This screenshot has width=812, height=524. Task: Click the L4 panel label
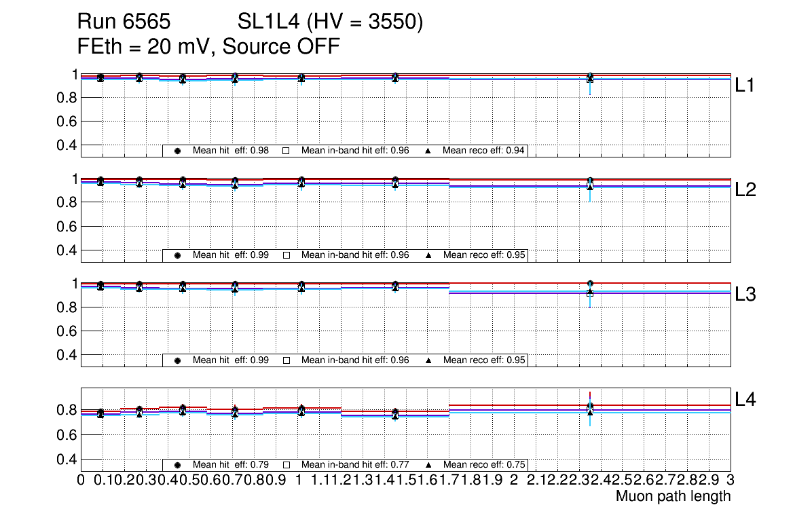(745, 400)
